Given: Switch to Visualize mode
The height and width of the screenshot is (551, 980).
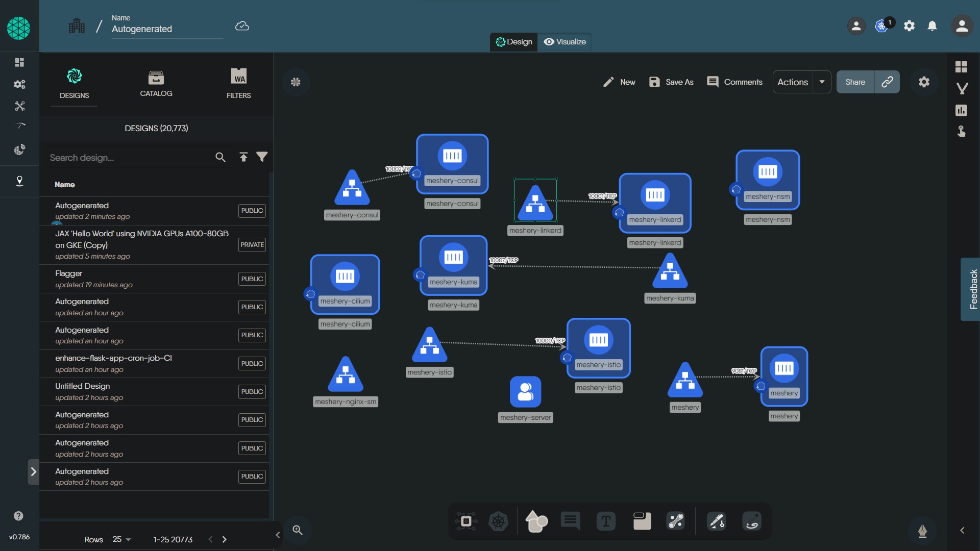Looking at the screenshot, I should click(565, 42).
